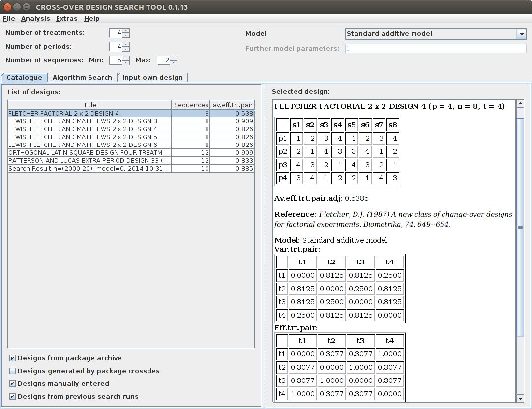Toggle Designs manually entered checkbox
The image size is (532, 409).
pos(13,383)
